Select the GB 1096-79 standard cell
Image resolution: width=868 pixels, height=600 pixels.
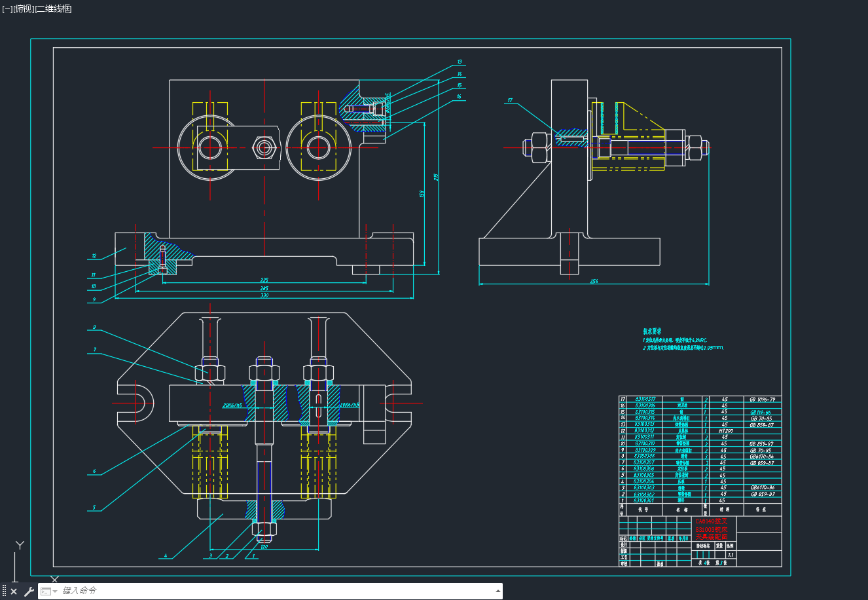click(762, 399)
